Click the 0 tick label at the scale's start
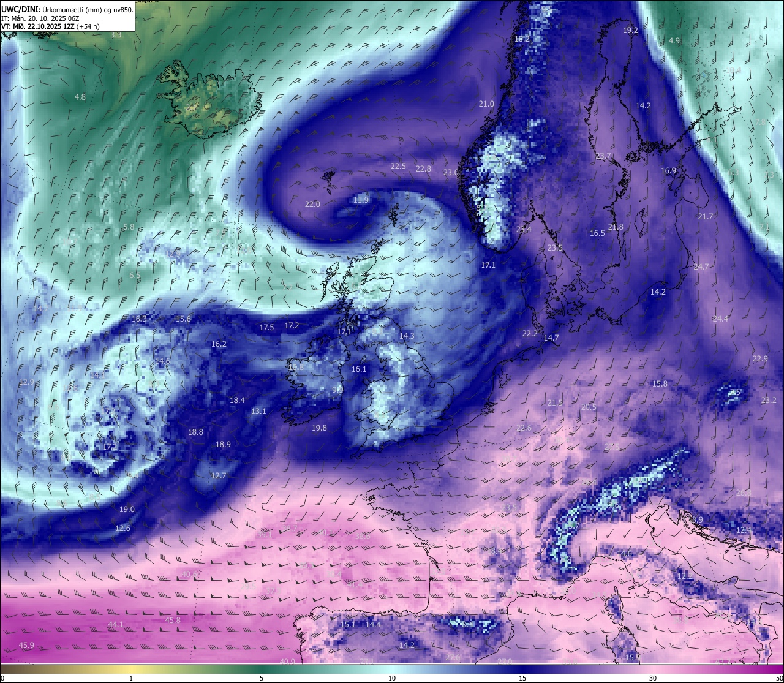Image resolution: width=784 pixels, height=683 pixels. [x=2, y=678]
